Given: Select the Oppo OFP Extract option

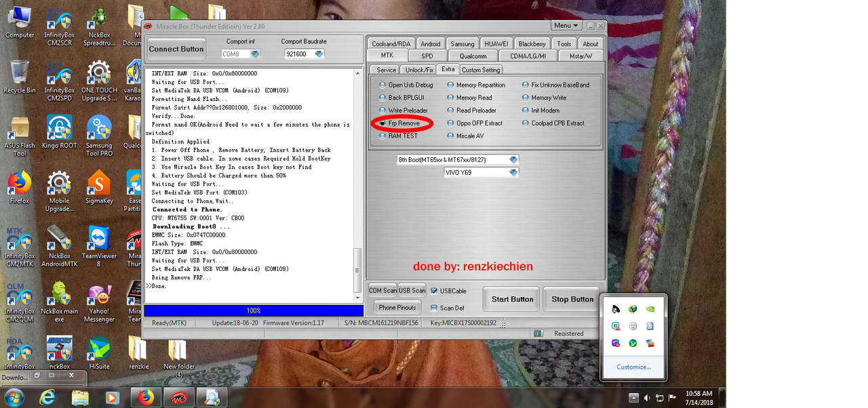Looking at the screenshot, I should tap(475, 123).
